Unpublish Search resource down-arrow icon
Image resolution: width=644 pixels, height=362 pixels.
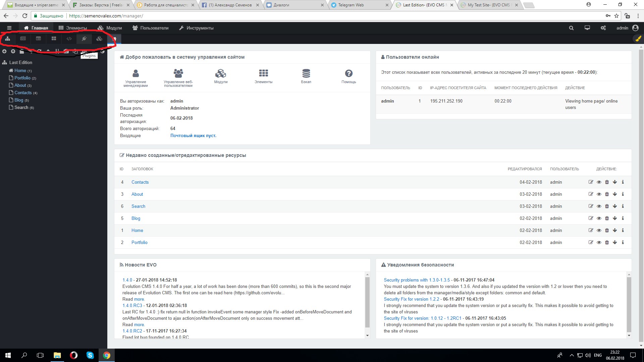[615, 206]
